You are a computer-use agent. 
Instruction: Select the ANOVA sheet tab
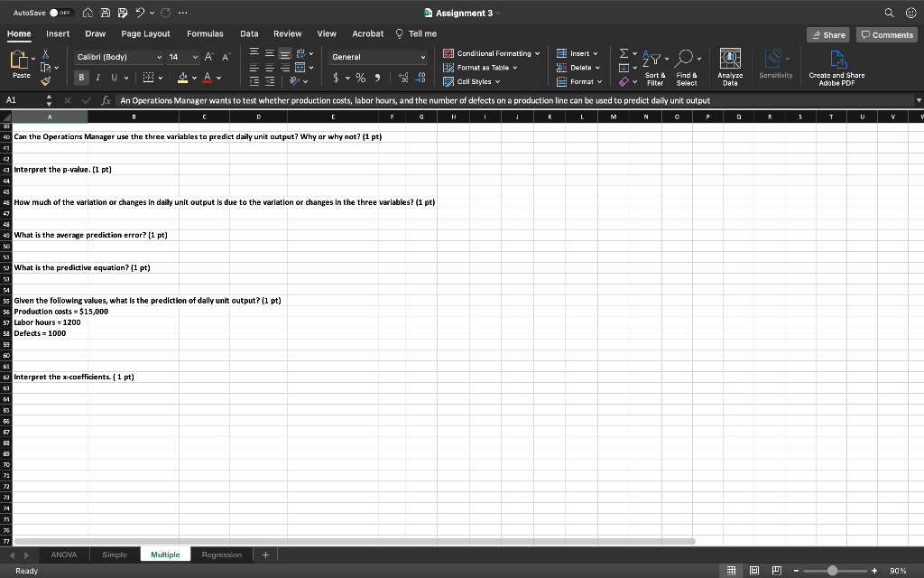click(62, 555)
